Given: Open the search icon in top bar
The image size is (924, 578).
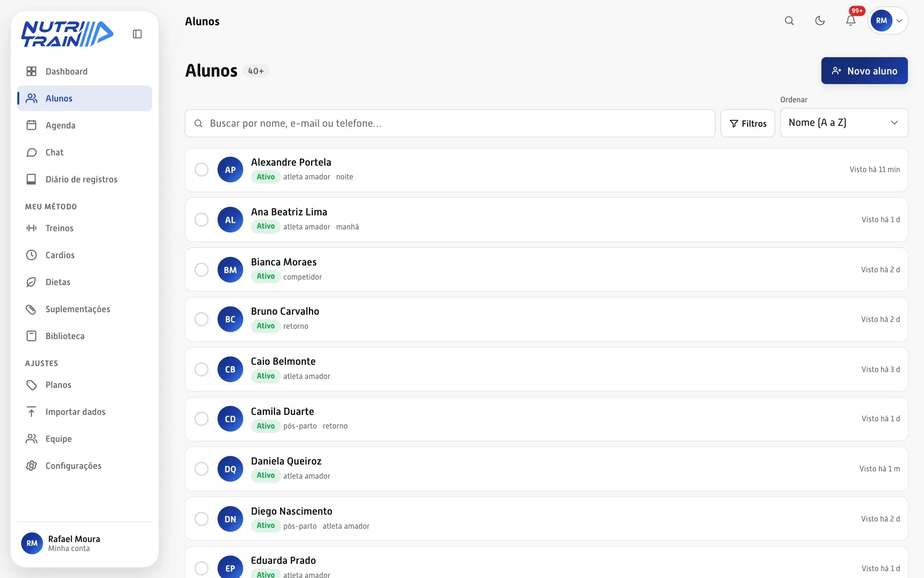Looking at the screenshot, I should click(x=789, y=21).
